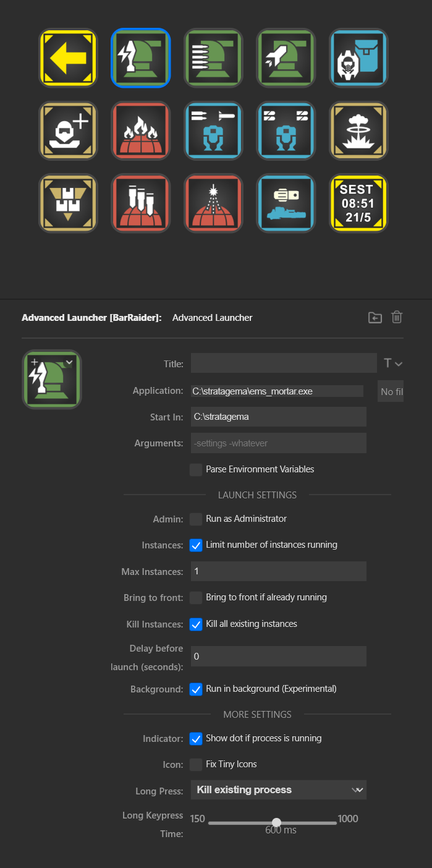Image resolution: width=432 pixels, height=868 pixels.
Task: Select the blue handheld weapon key
Action: pos(286,203)
